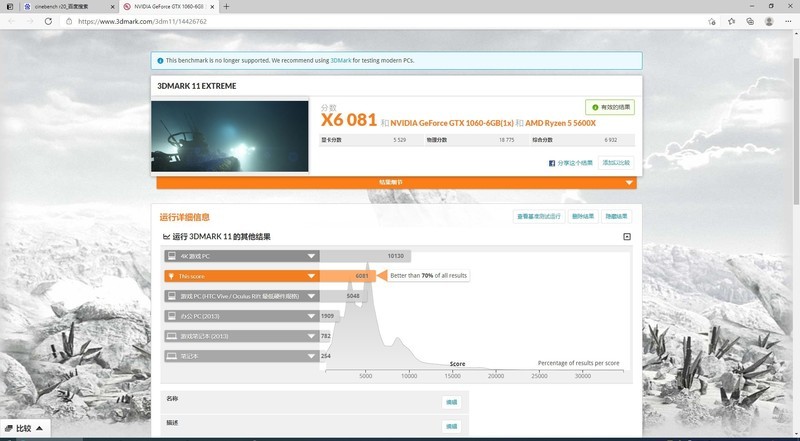Viewport: 800px width, 441px height.
Task: Open a new browser tab
Action: [226, 7]
